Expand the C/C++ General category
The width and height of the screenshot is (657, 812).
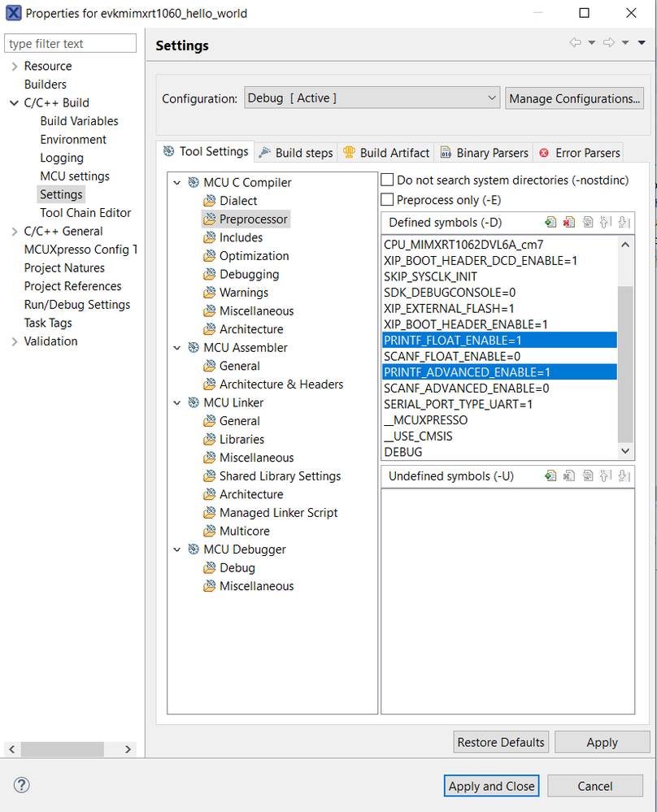click(x=15, y=232)
